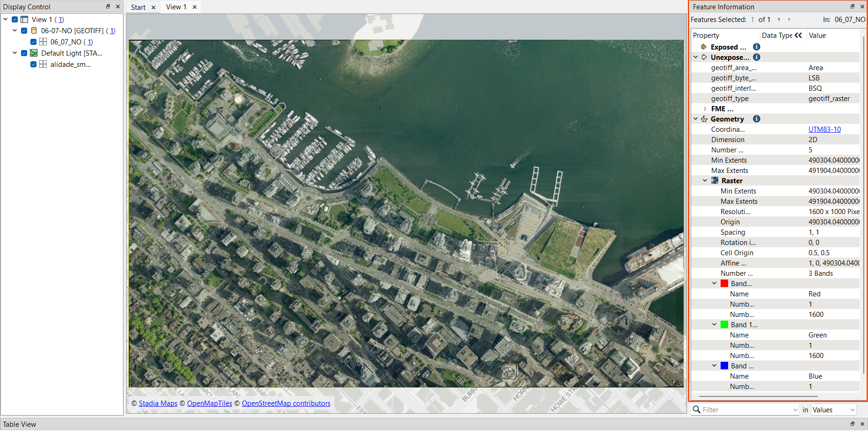Collapse the Blue band section
This screenshot has height=431, width=868.
click(715, 366)
